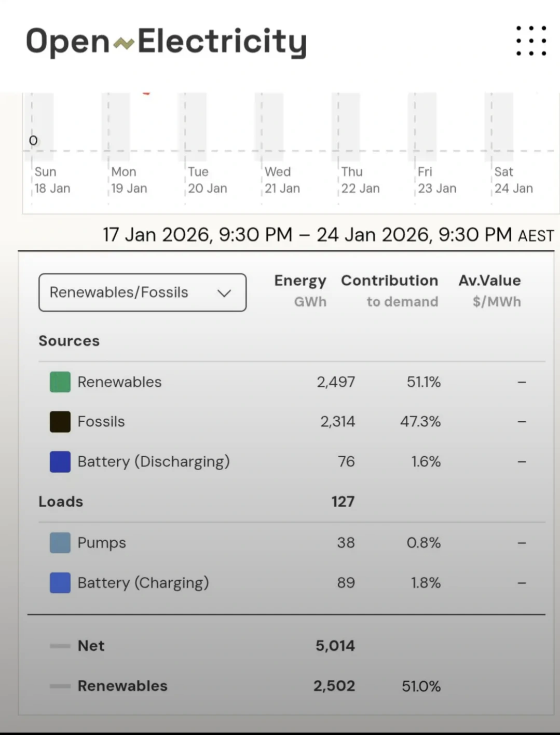Click the Open Electricity logo
Screen dimensions: 560x735
[x=166, y=42]
